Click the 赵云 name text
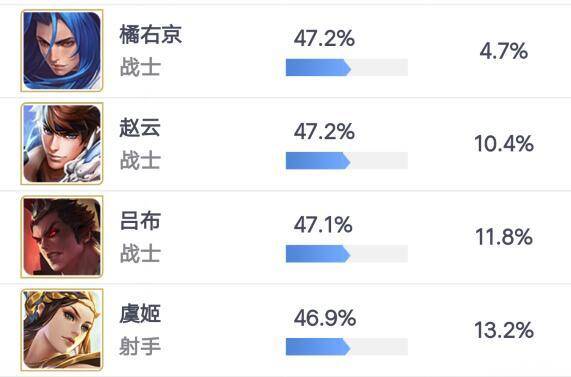The height and width of the screenshot is (377, 571). tap(140, 127)
